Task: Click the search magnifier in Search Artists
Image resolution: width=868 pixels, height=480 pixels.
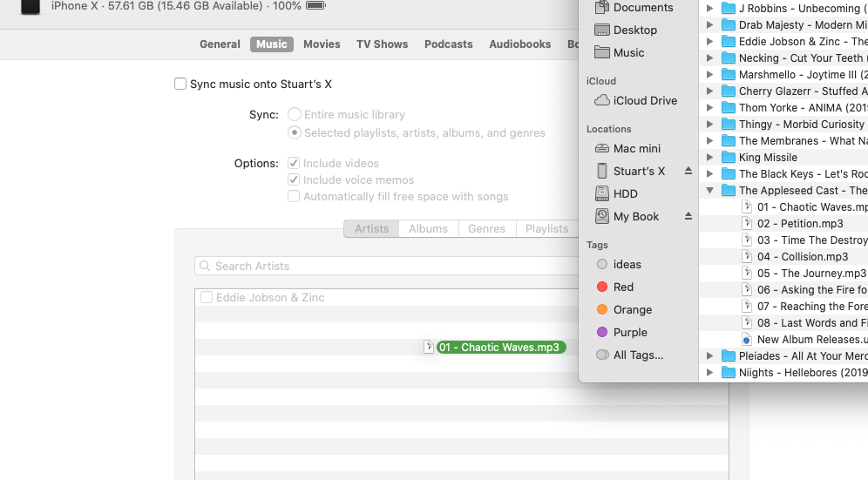Action: pos(205,266)
